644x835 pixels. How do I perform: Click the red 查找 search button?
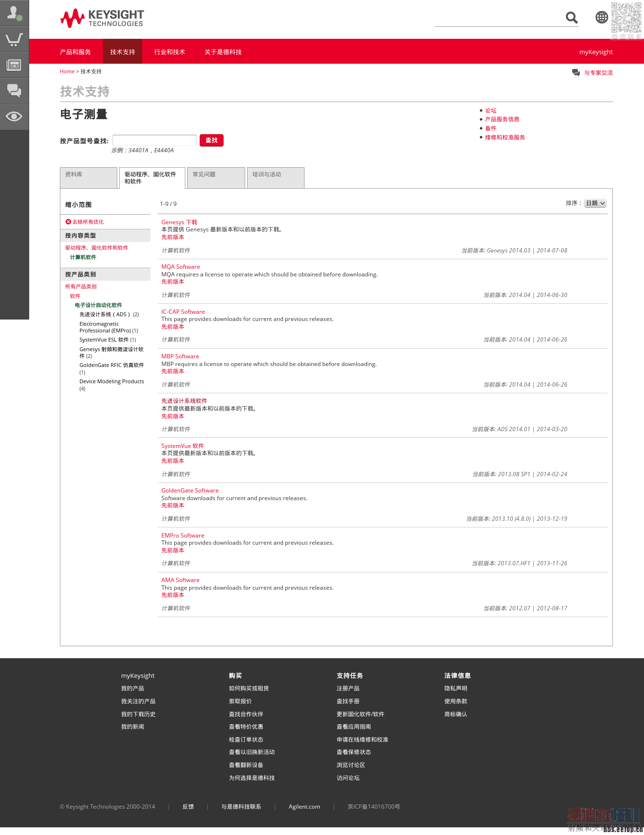tap(212, 140)
